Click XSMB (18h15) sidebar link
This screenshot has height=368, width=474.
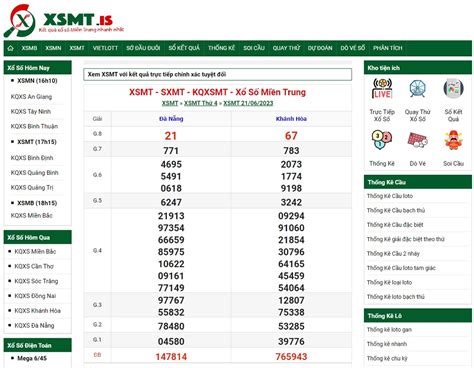pos(37,203)
